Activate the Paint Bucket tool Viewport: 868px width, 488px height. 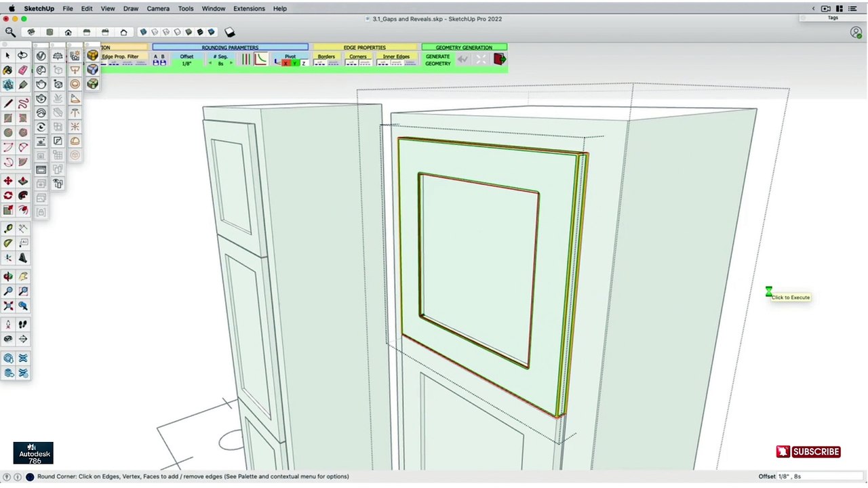pos(7,70)
